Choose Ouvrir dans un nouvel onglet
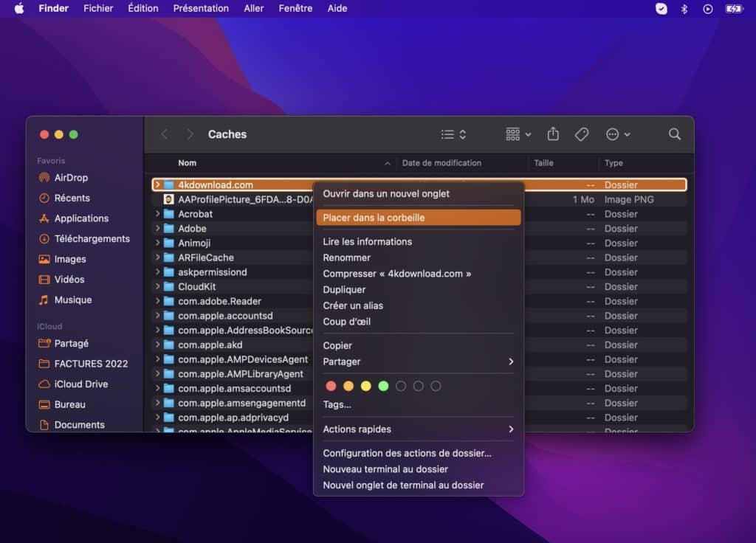Screen dimensions: 756x543 [419, 194]
